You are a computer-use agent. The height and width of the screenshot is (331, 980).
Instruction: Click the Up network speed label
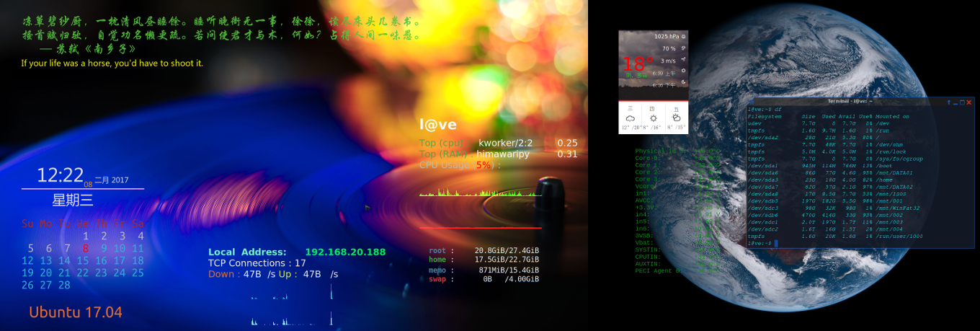[287, 274]
